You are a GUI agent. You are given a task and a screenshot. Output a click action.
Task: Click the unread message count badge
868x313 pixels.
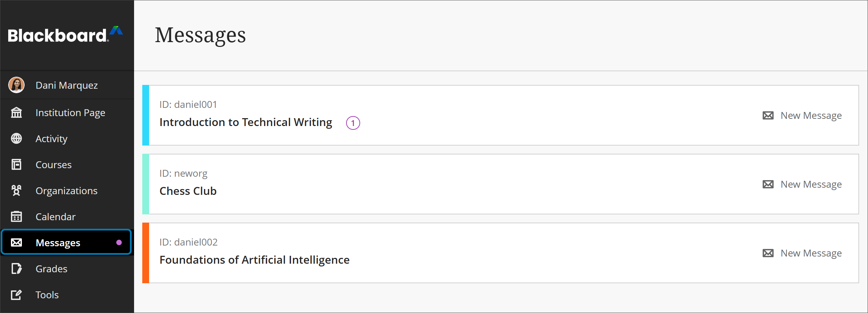tap(353, 123)
